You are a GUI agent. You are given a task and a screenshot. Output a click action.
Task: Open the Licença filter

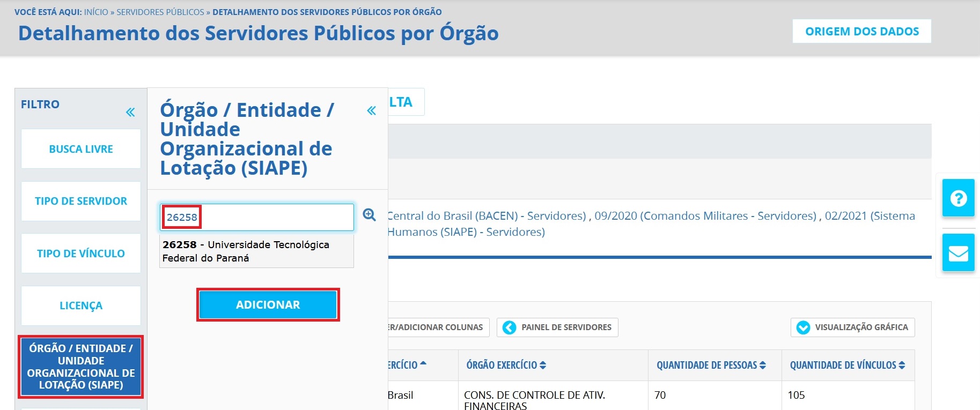(x=81, y=305)
